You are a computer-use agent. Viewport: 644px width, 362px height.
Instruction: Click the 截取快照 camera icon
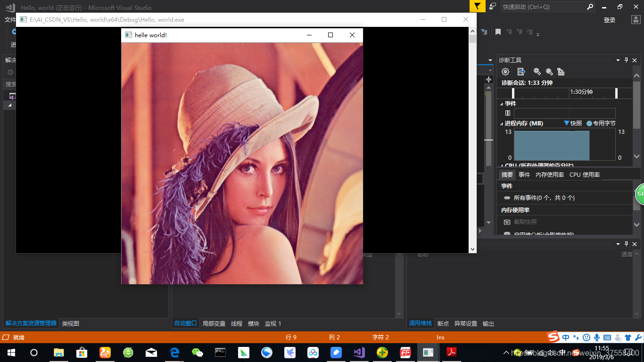point(507,222)
